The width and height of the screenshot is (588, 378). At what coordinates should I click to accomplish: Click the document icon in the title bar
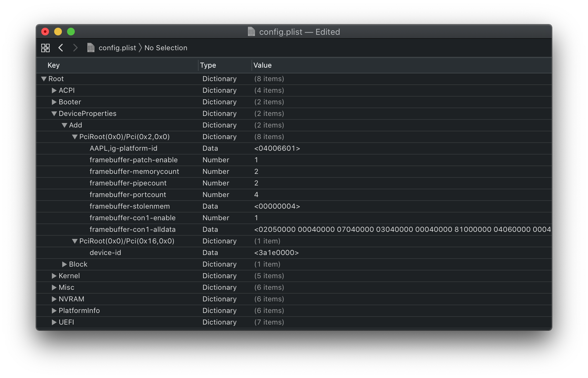(x=252, y=32)
